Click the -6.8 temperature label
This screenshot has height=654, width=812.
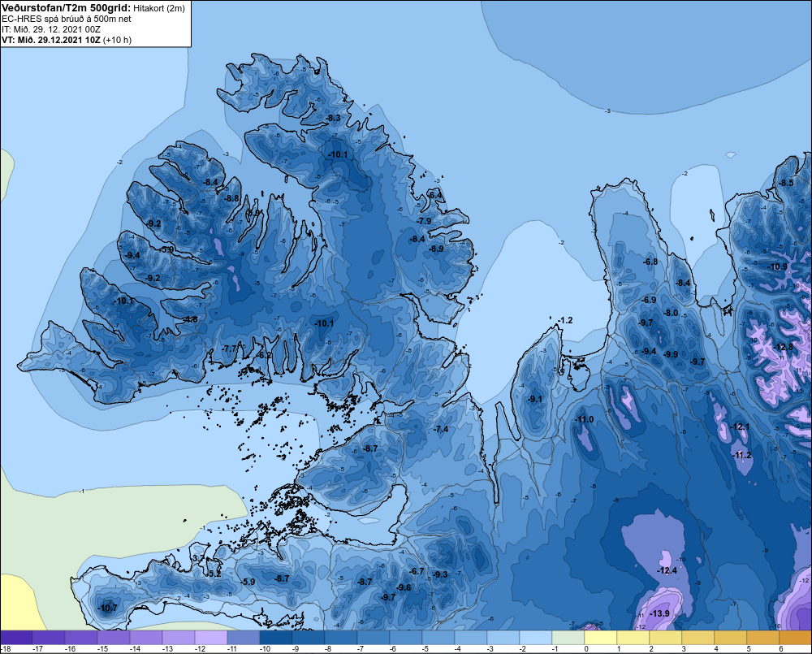(650, 262)
